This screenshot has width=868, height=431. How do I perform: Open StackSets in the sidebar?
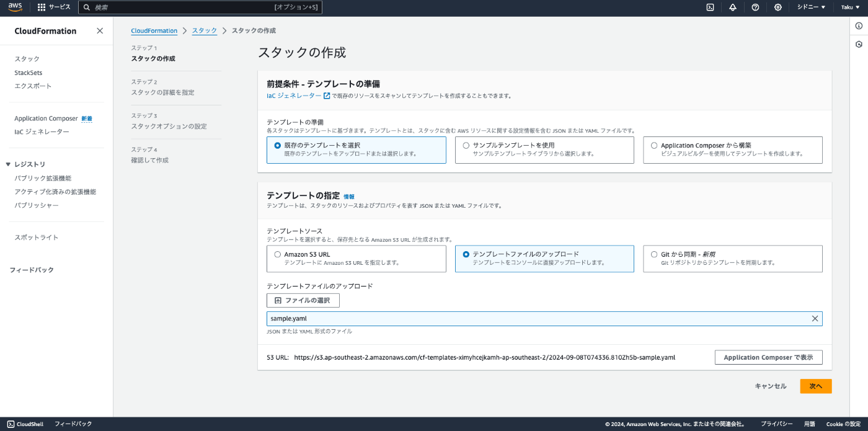29,73
